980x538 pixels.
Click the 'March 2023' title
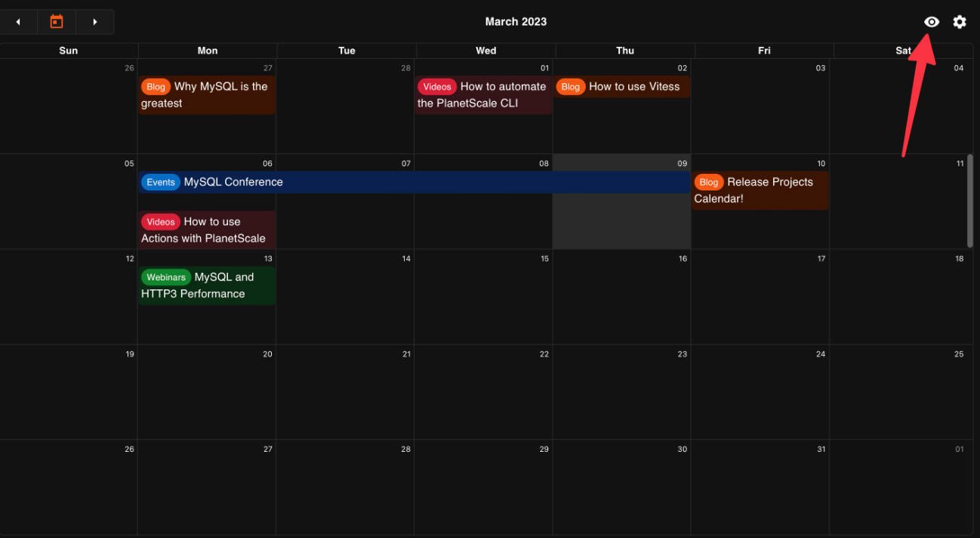516,21
